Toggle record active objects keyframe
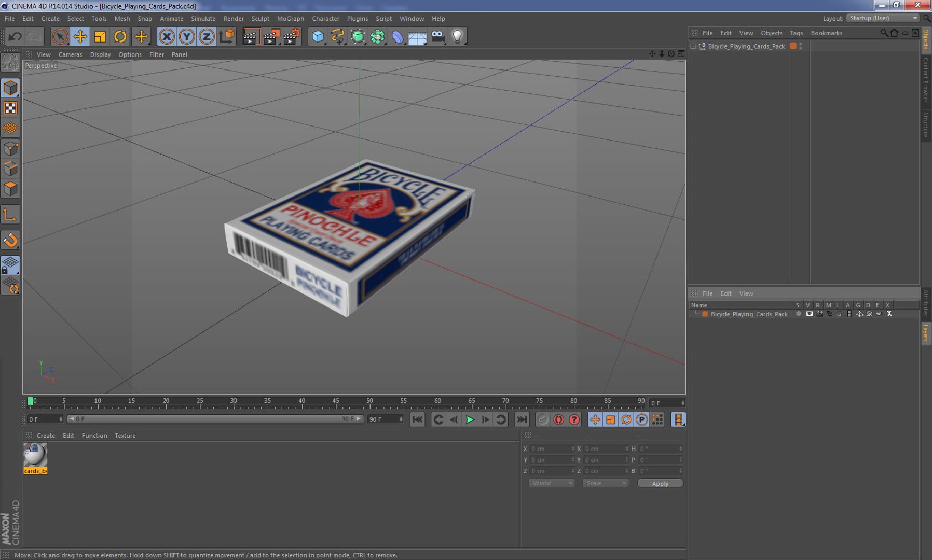932x560 pixels. (x=543, y=419)
